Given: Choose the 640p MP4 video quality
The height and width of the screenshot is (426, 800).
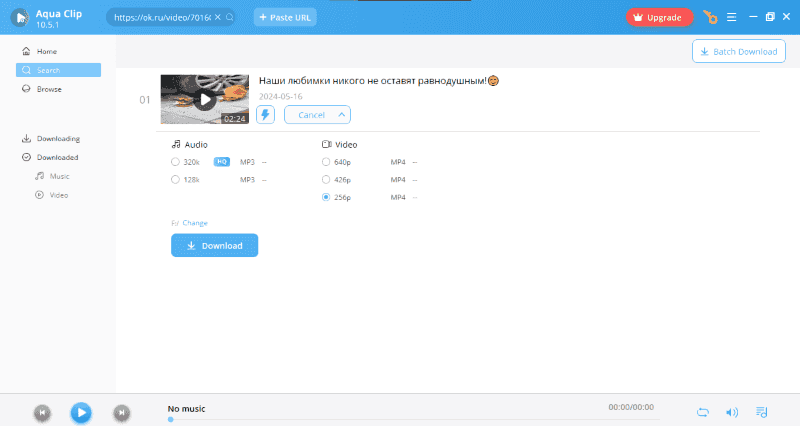Looking at the screenshot, I should [326, 161].
